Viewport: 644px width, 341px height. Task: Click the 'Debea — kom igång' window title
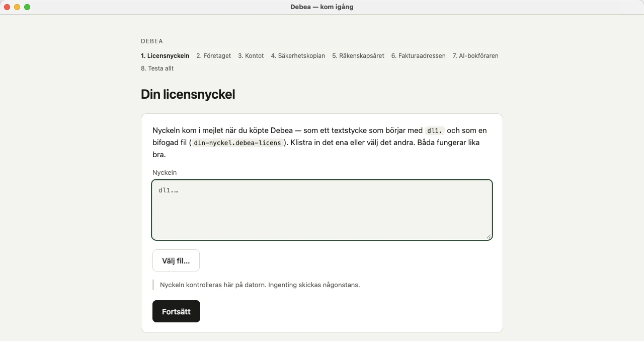(322, 7)
